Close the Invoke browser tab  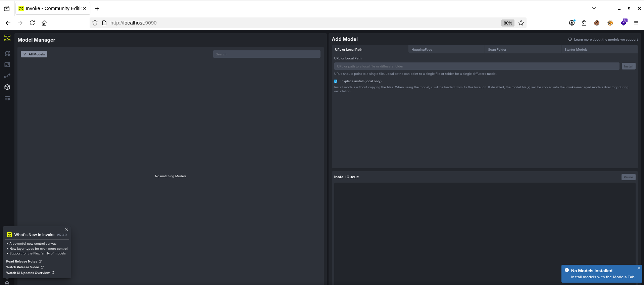85,8
